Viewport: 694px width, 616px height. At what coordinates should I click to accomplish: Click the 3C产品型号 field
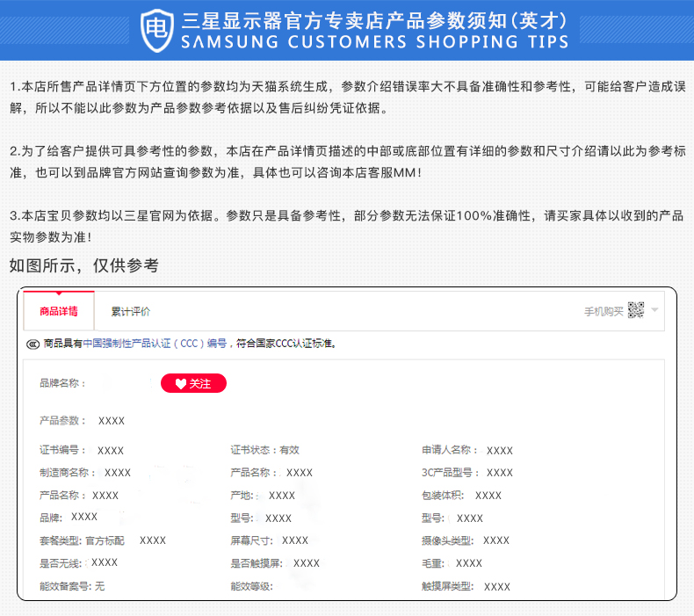467,473
